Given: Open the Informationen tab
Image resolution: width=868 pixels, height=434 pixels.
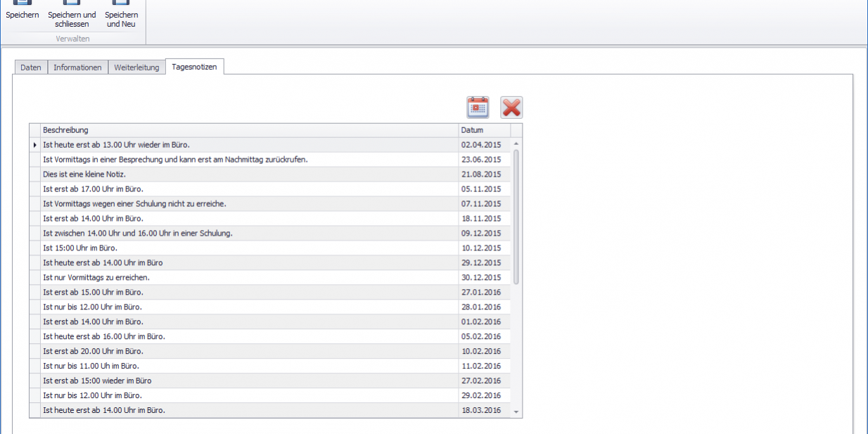Looking at the screenshot, I should (78, 68).
